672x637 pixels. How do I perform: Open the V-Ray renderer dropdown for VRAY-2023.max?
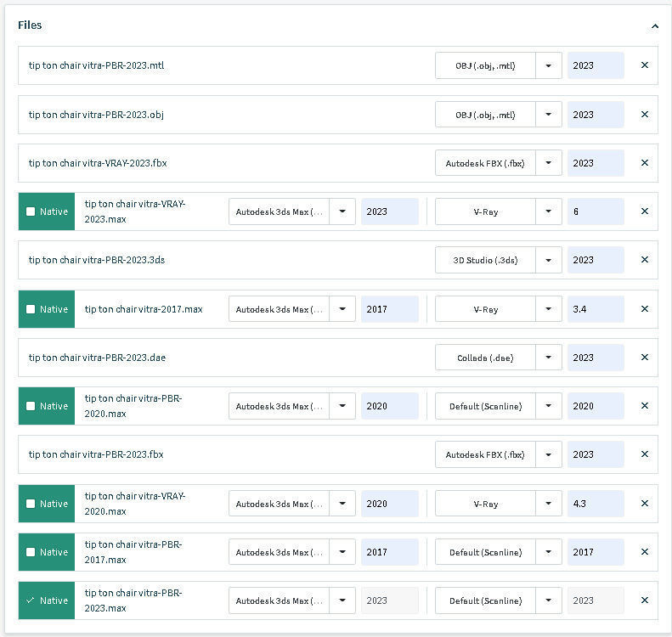coord(549,211)
